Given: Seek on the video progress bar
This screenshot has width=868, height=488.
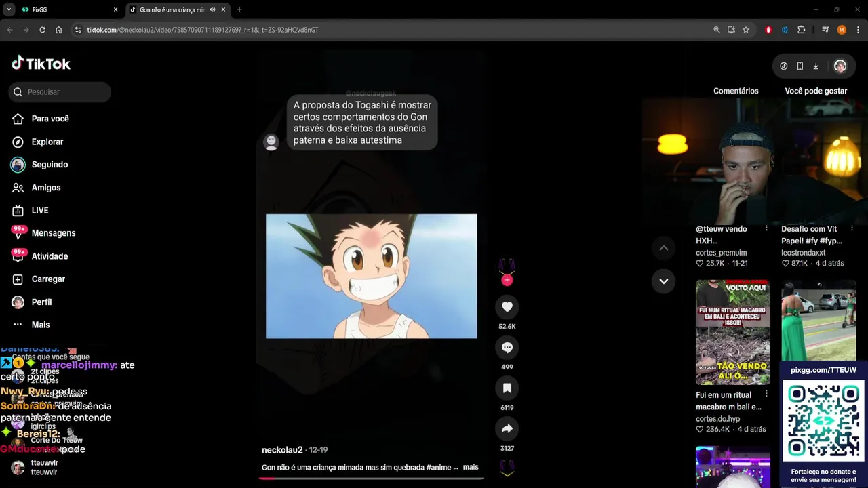Looking at the screenshot, I should [372, 478].
